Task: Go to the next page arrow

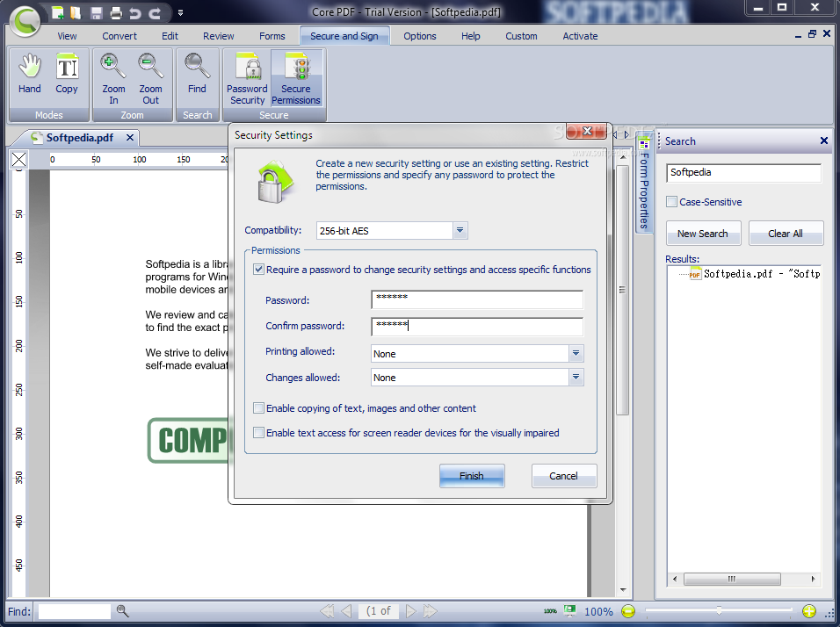Action: click(410, 611)
